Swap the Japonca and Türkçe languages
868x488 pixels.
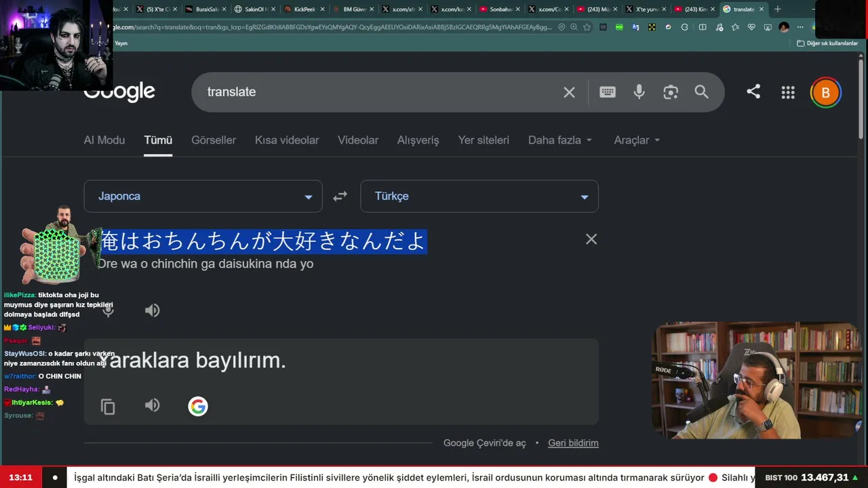point(340,196)
